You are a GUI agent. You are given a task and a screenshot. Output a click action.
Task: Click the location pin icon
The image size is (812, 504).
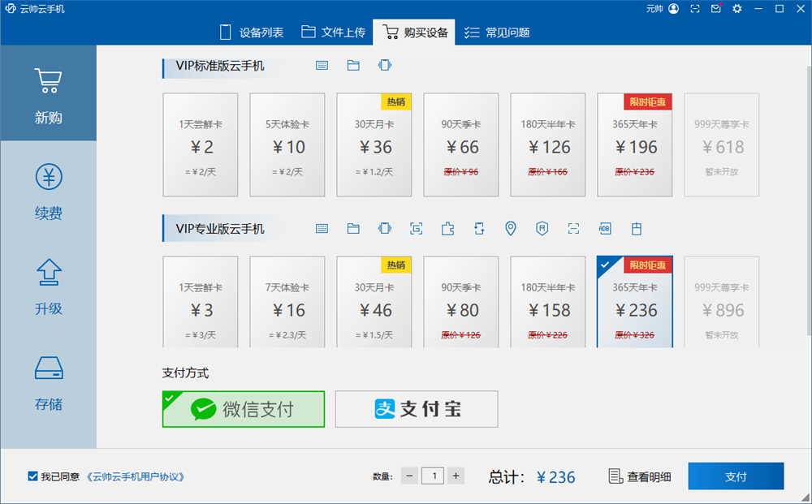(511, 228)
